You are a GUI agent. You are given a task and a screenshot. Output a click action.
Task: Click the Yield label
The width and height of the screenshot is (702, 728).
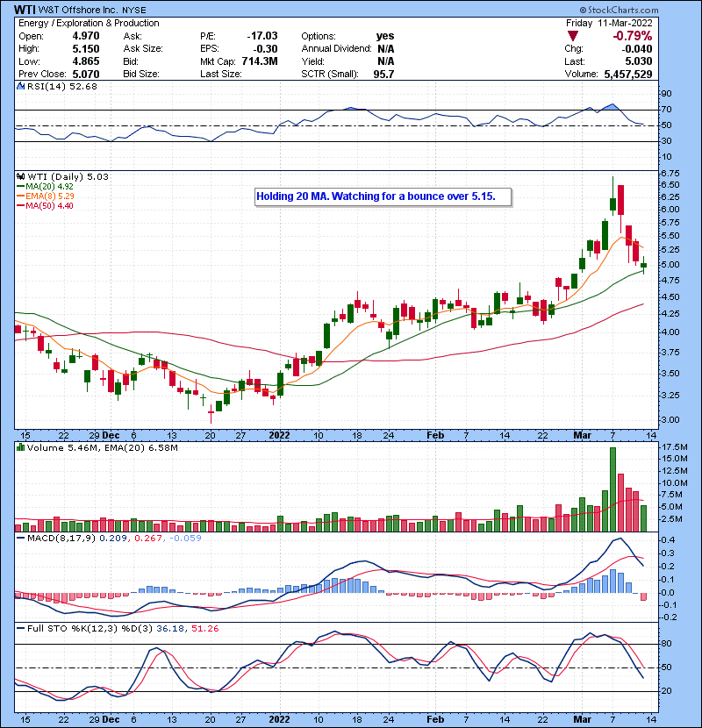point(312,61)
